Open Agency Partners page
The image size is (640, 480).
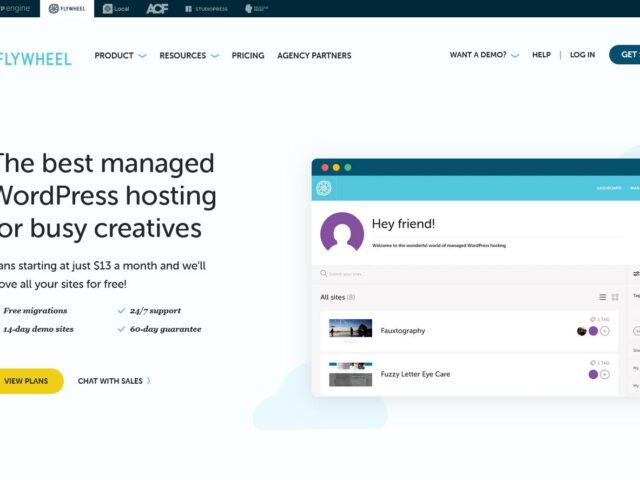[314, 56]
